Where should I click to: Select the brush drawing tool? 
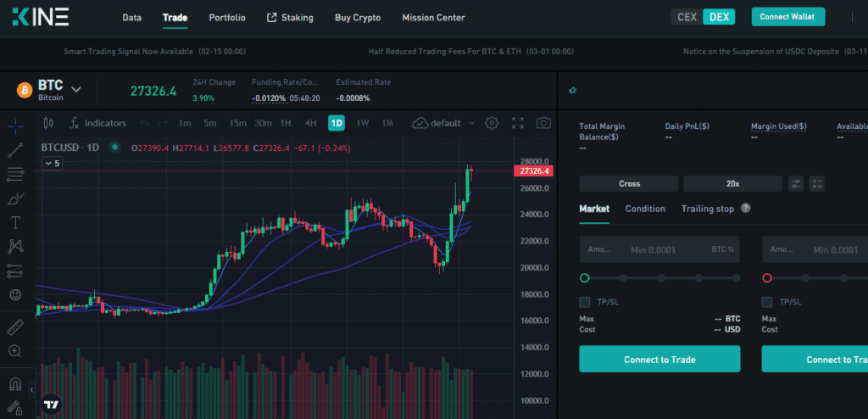click(15, 198)
